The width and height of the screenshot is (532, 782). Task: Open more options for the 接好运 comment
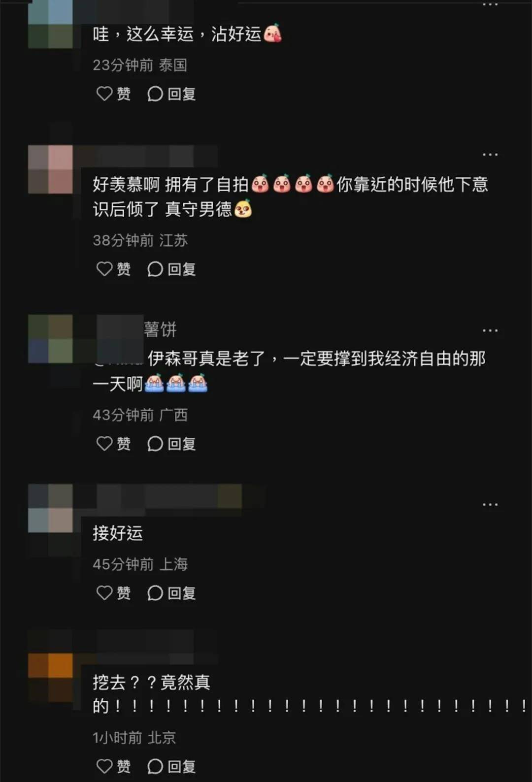point(490,505)
